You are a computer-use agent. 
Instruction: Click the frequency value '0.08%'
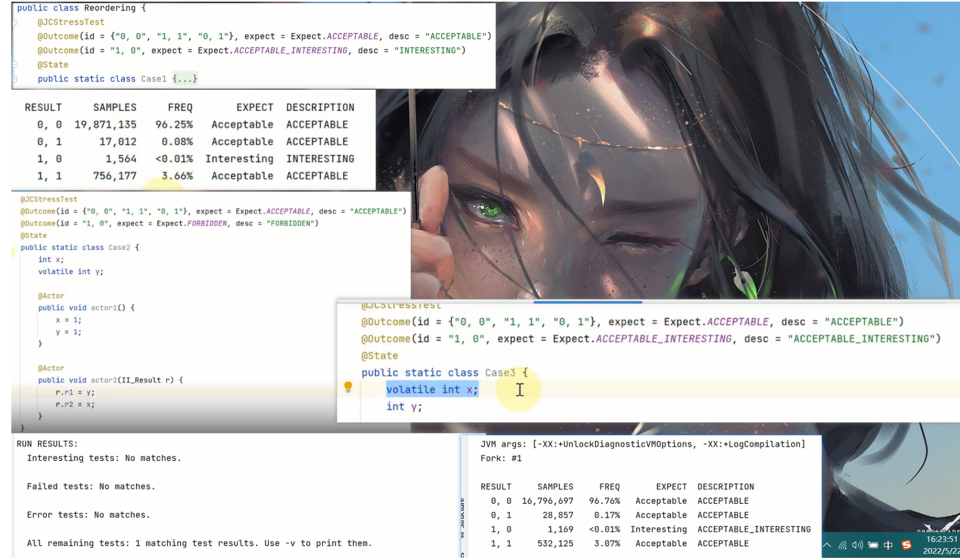[177, 142]
